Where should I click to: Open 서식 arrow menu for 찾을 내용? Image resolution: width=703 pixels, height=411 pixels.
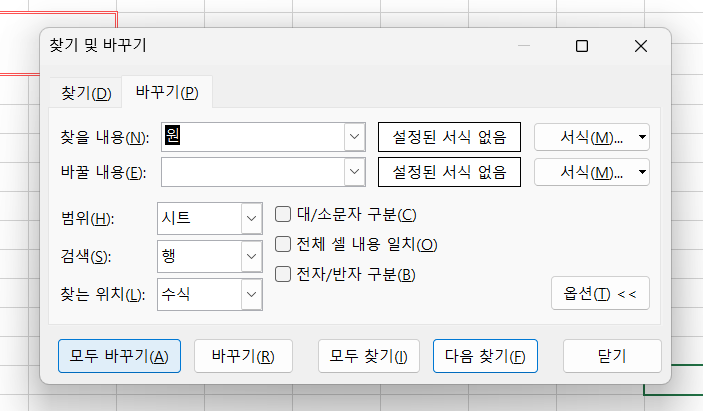click(x=642, y=137)
